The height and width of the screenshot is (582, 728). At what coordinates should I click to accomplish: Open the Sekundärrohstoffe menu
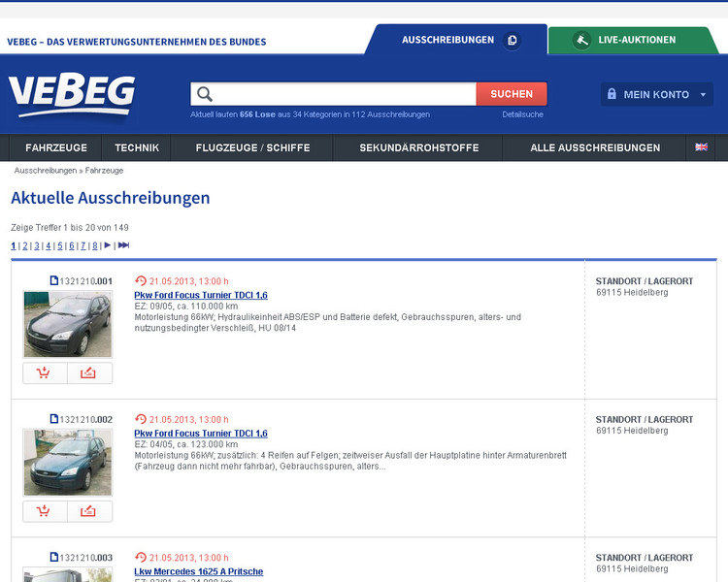tap(418, 148)
